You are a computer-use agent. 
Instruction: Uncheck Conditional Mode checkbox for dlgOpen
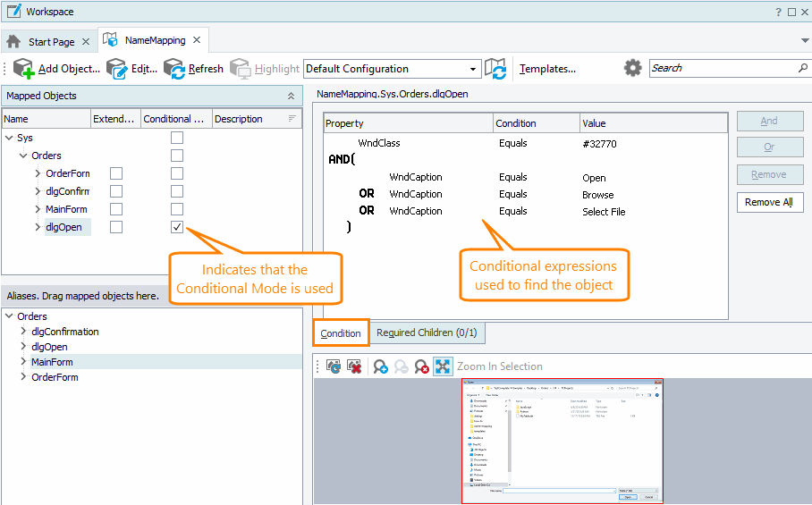point(177,227)
